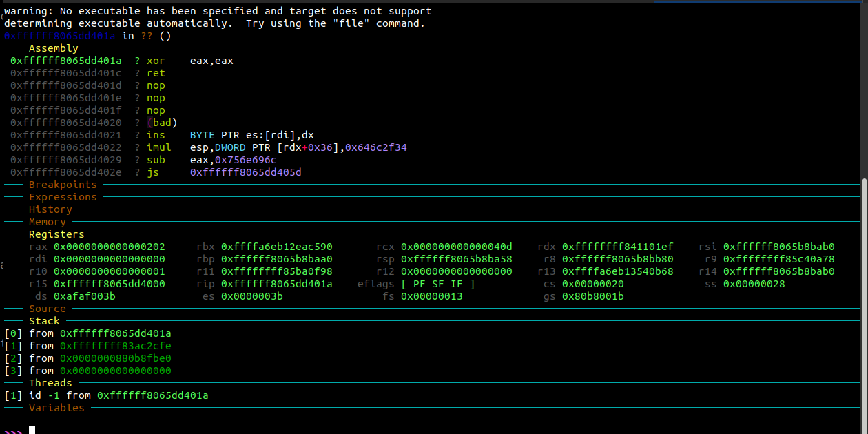Image resolution: width=868 pixels, height=434 pixels.
Task: Click the rbx register value 0xffffa6eb12eac590
Action: pos(277,247)
